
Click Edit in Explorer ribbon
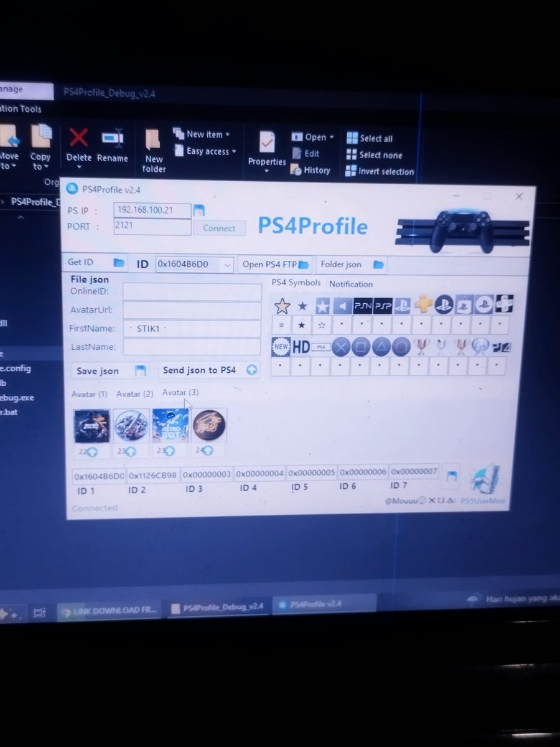point(305,153)
